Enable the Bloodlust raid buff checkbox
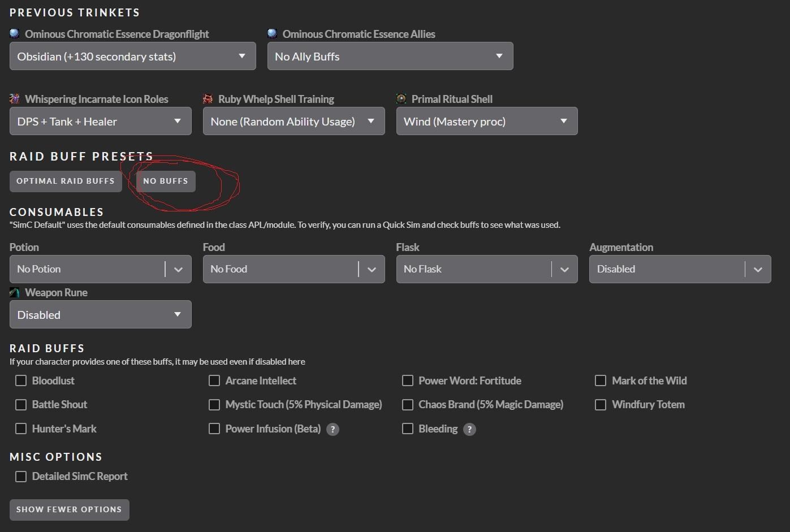Viewport: 790px width, 532px height. click(x=21, y=380)
